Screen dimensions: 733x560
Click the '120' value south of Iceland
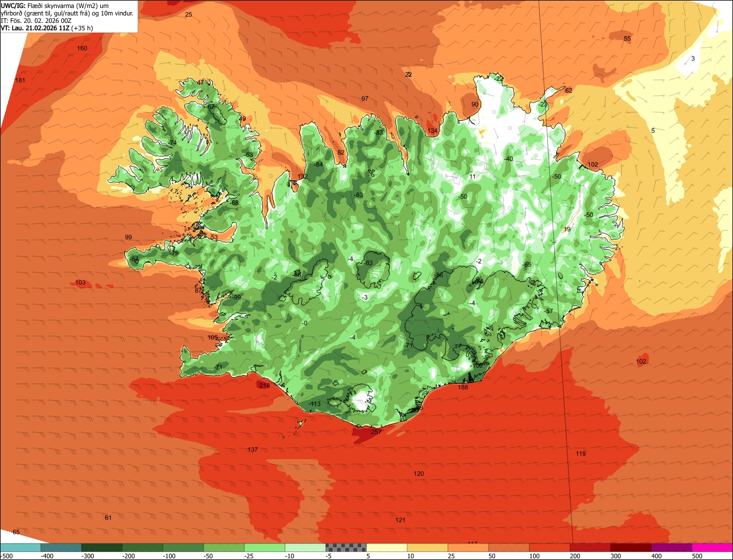point(419,474)
